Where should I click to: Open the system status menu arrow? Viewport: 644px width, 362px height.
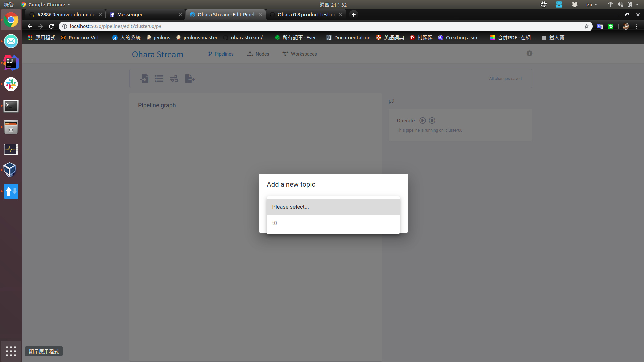[637, 5]
